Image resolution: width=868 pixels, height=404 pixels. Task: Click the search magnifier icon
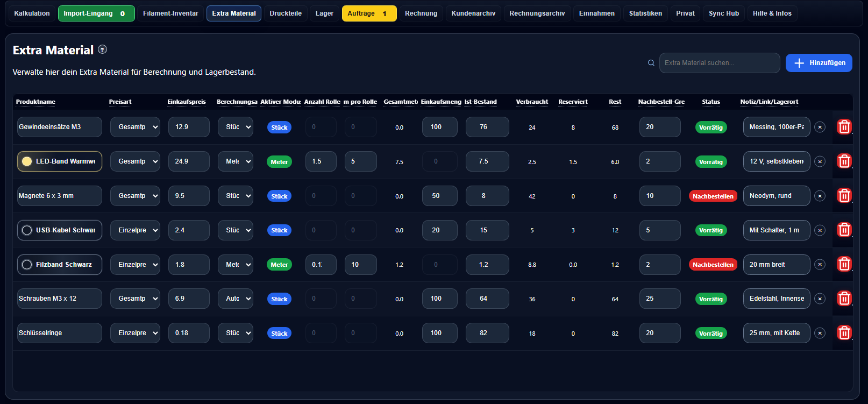pos(651,63)
